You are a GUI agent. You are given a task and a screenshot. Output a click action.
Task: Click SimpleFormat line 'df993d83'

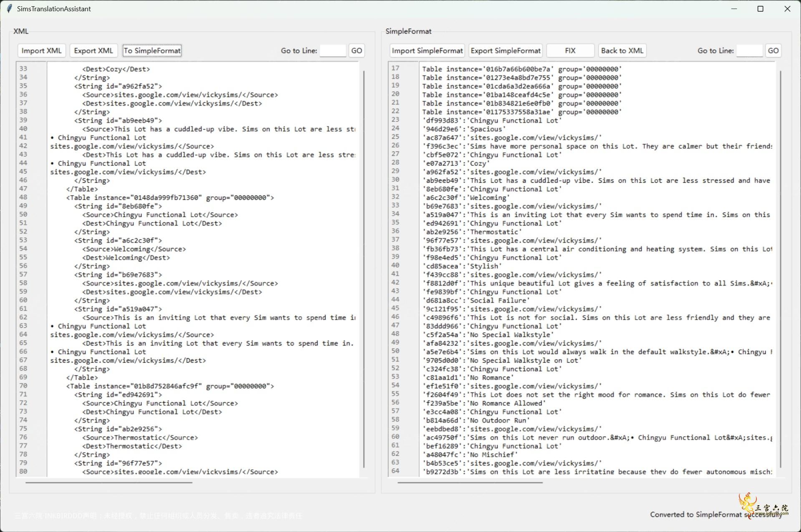pos(492,120)
